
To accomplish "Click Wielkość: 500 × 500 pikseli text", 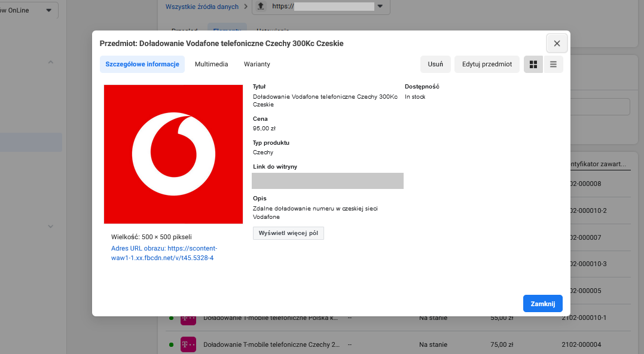I will (151, 237).
